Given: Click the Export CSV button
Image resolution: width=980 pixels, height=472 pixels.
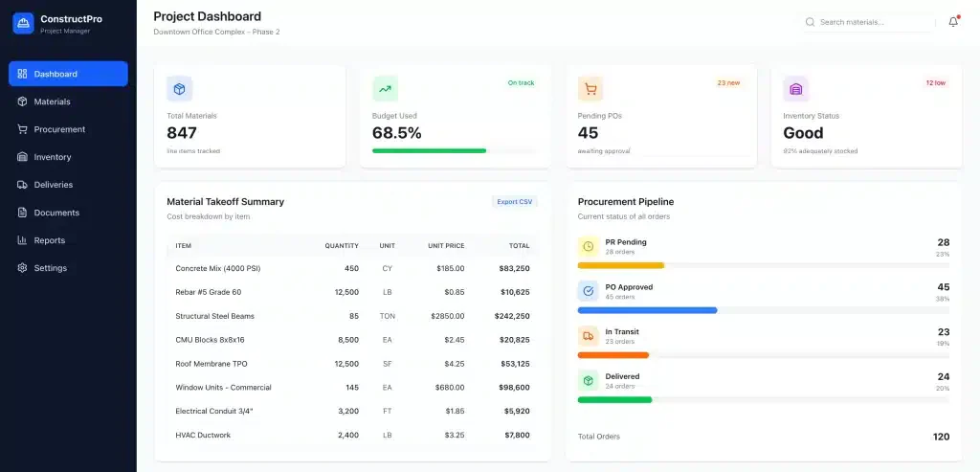Looking at the screenshot, I should 515,202.
